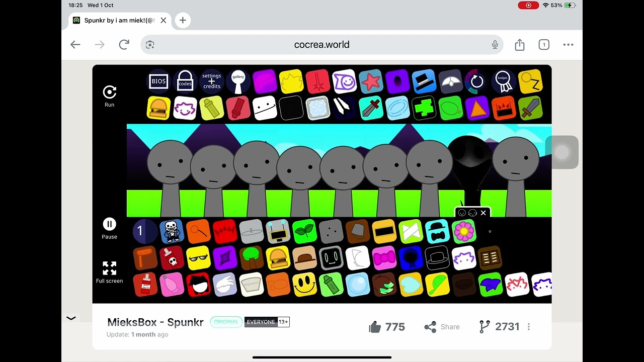Screen dimensions: 644x362
Task: Select the blue top hat icon
Action: click(x=424, y=81)
